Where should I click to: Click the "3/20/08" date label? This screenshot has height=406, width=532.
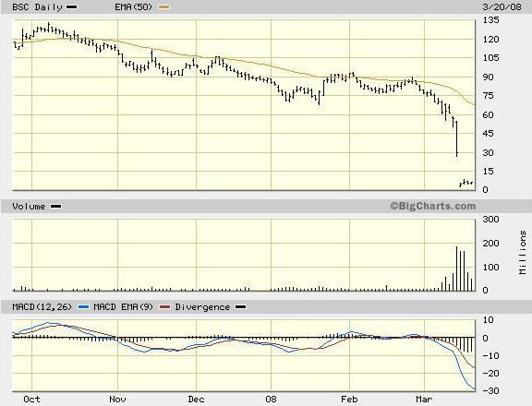[502, 7]
